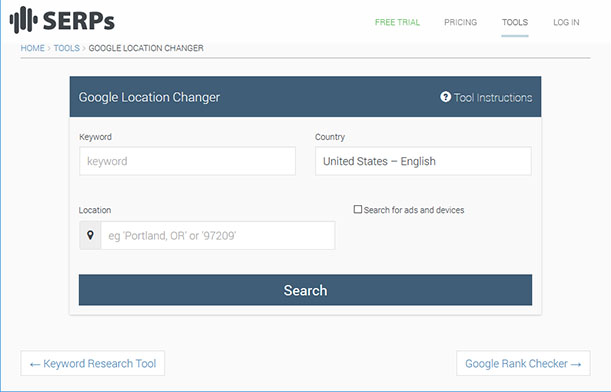Enable Search for ads and devices checkbox
The width and height of the screenshot is (611, 392).
click(358, 209)
